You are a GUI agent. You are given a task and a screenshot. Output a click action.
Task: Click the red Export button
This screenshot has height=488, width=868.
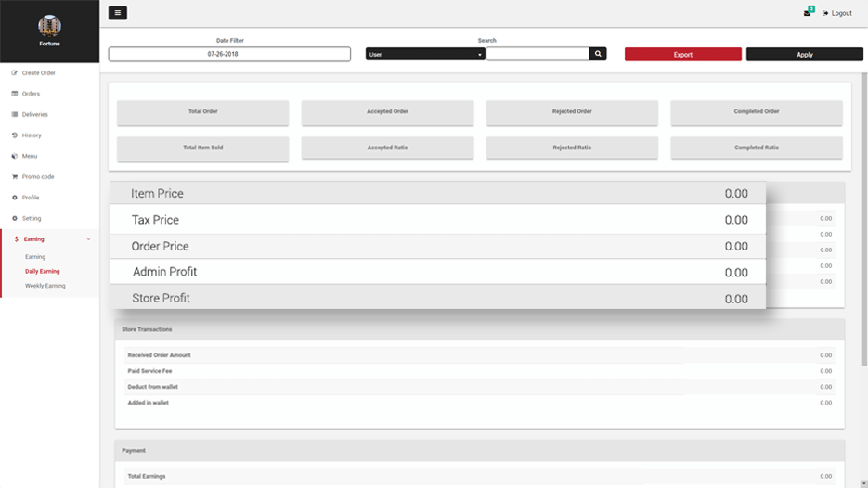[x=683, y=54]
